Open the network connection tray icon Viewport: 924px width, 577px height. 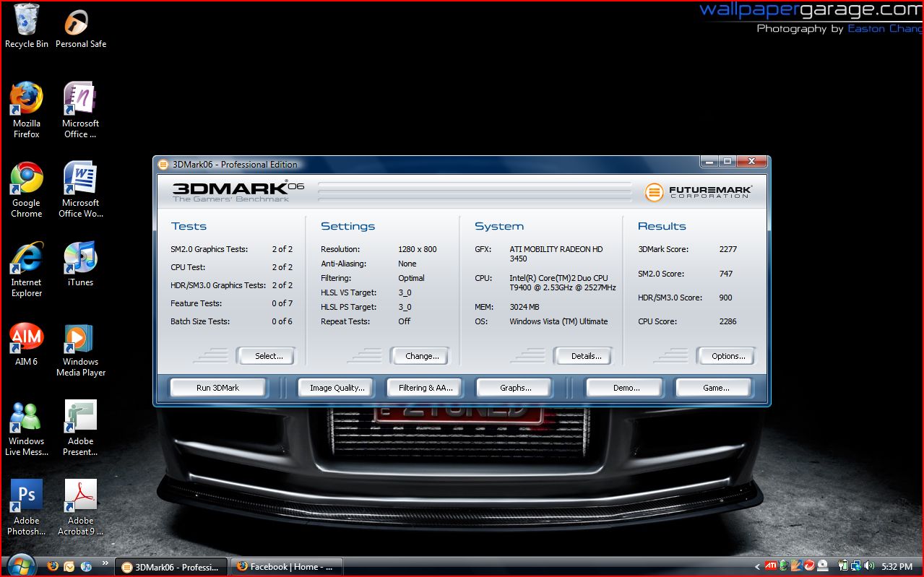pos(855,566)
